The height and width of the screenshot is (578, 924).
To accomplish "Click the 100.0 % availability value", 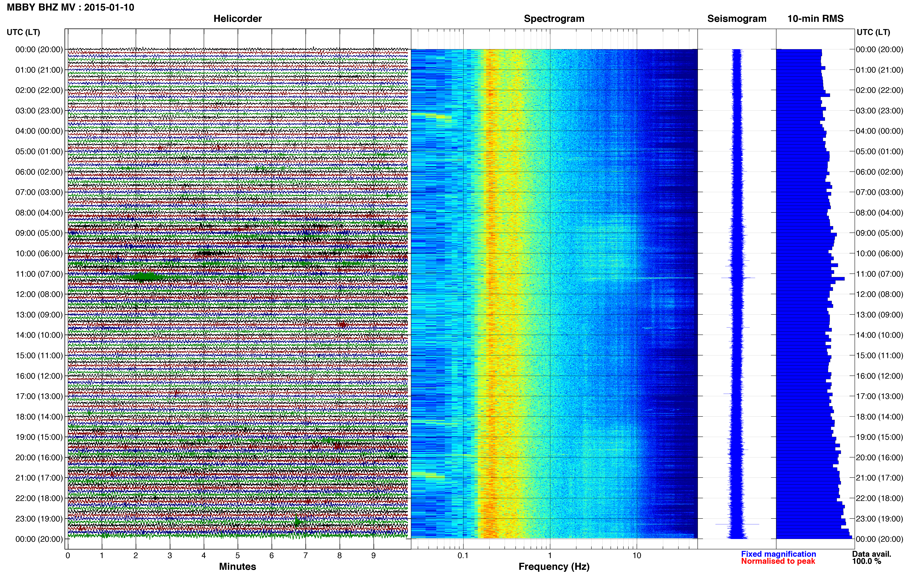I will tap(866, 561).
